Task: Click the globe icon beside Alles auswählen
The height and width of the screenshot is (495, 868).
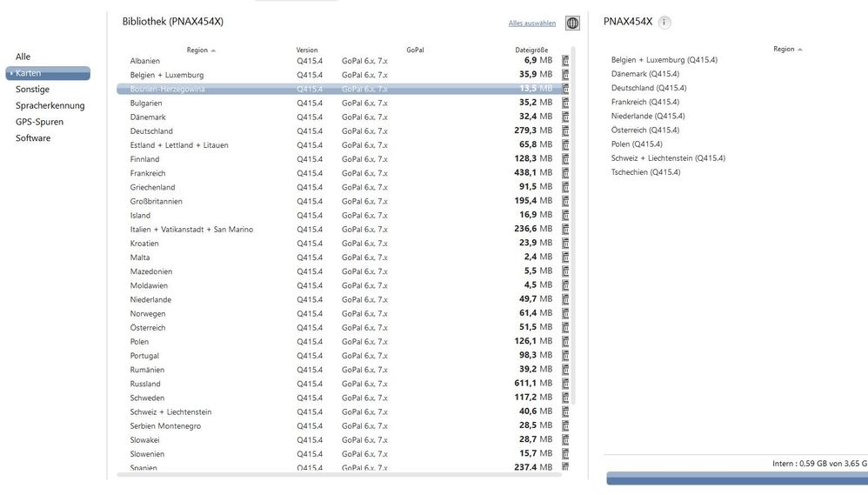Action: coord(572,23)
